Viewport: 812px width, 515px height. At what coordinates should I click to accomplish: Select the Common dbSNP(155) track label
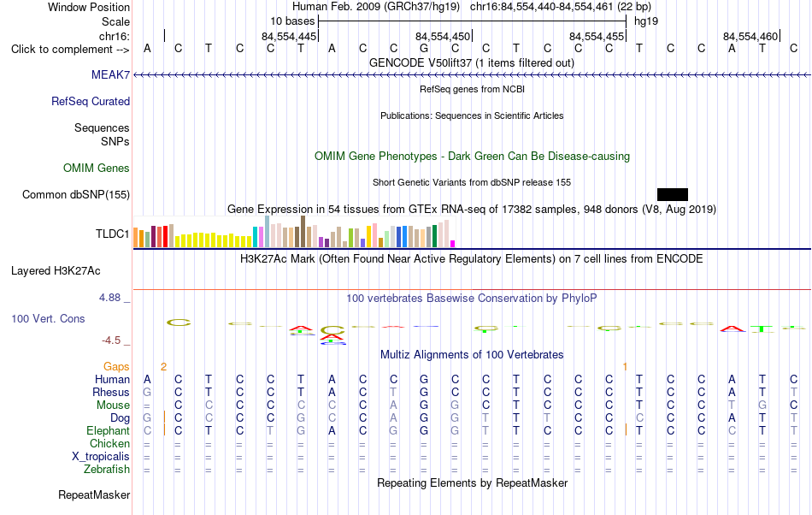coord(76,194)
